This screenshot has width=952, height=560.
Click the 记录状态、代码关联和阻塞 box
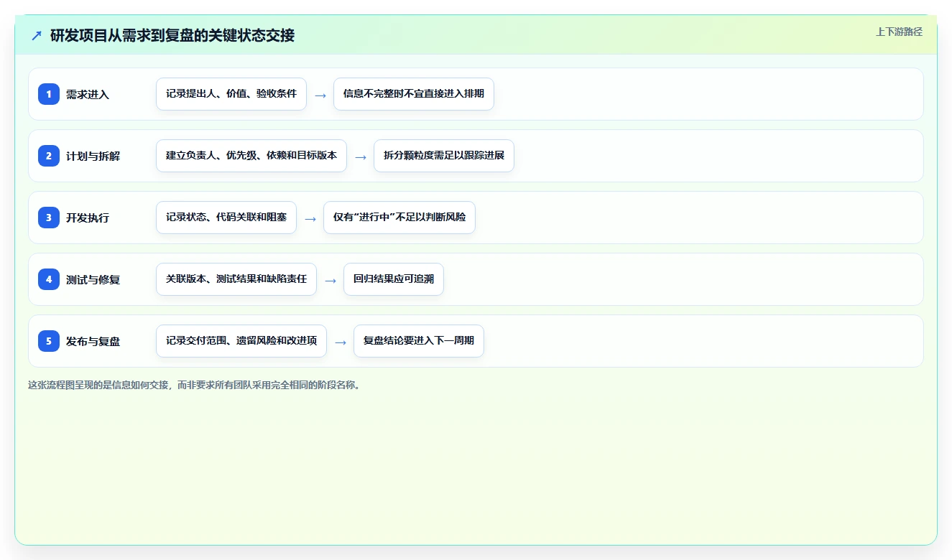point(226,218)
